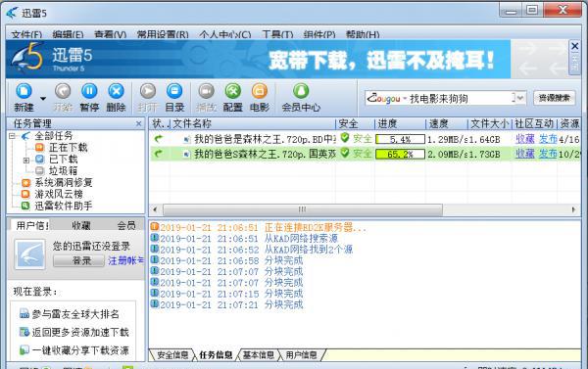Select 系统漏洞修复 tree item

[x=64, y=182]
